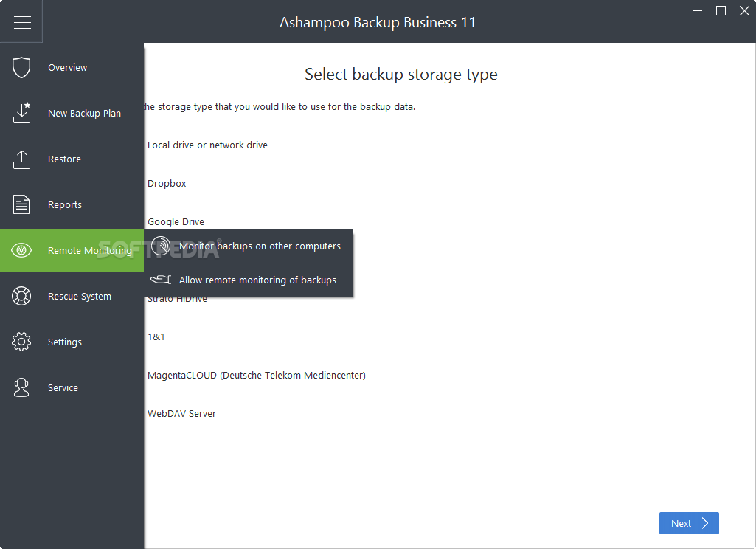The height and width of the screenshot is (549, 756).
Task: Select 1&1 storage option
Action: (156, 336)
